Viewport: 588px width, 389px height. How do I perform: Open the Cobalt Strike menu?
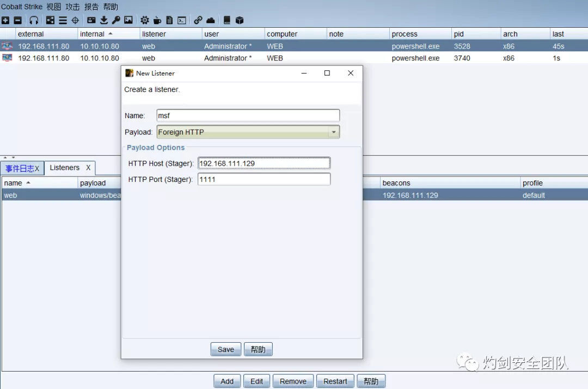click(22, 7)
